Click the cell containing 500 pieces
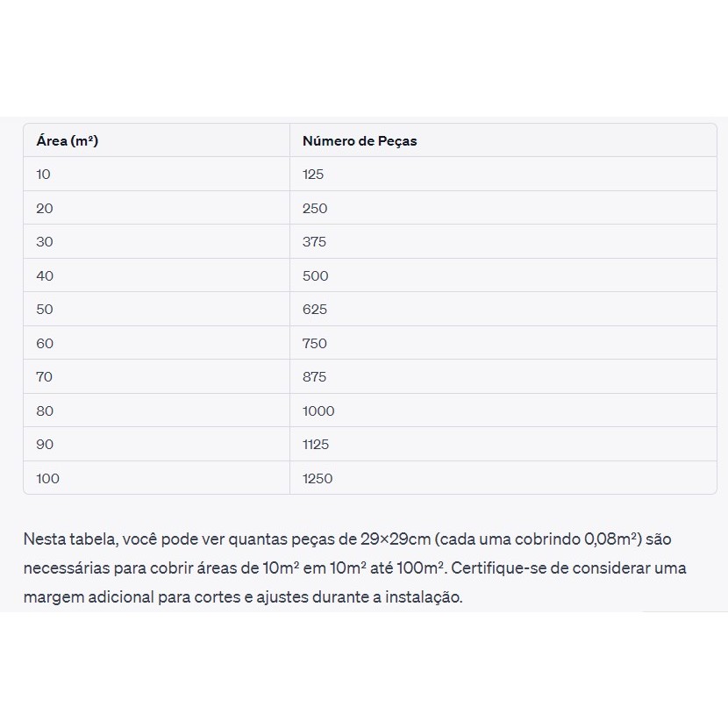The height and width of the screenshot is (728, 728). (503, 275)
